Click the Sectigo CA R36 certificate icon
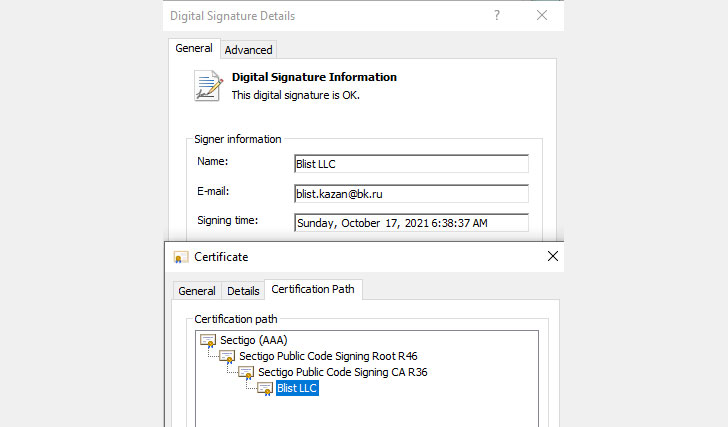The width and height of the screenshot is (728, 427). [x=246, y=372]
